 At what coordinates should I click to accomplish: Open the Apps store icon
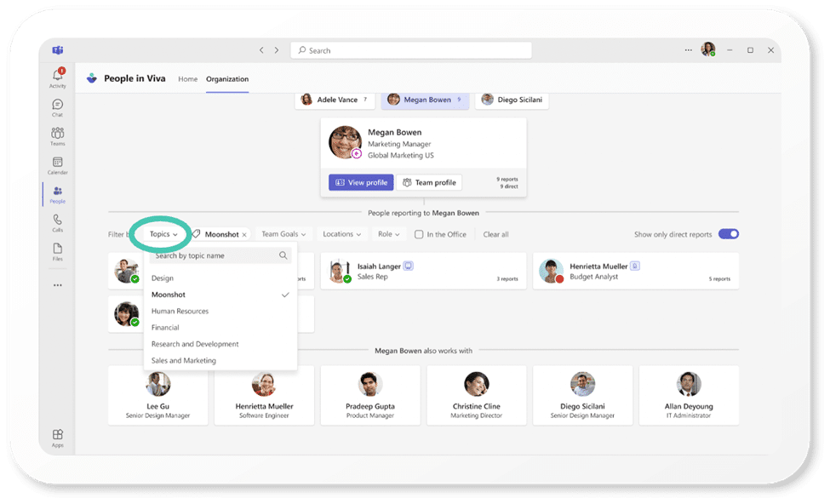(x=58, y=438)
